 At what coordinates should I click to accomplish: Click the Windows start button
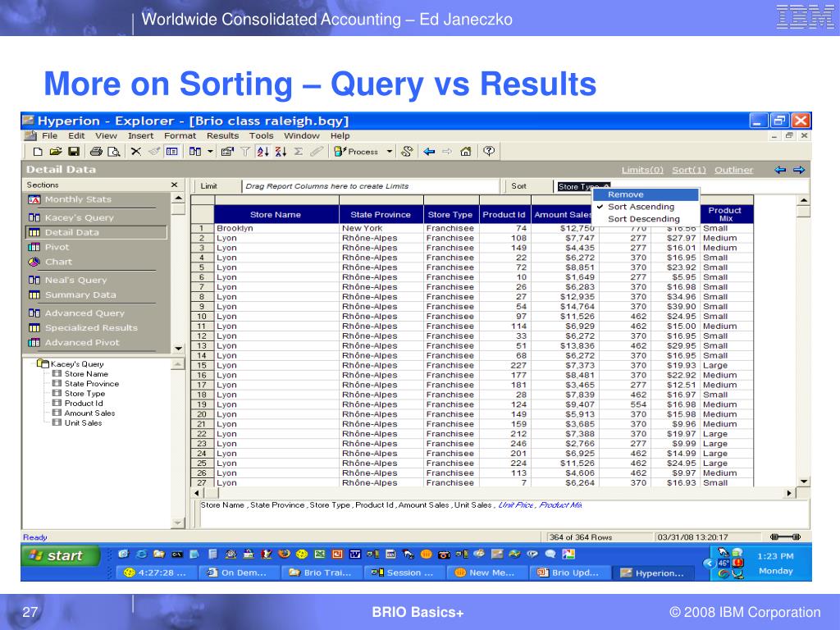(61, 555)
